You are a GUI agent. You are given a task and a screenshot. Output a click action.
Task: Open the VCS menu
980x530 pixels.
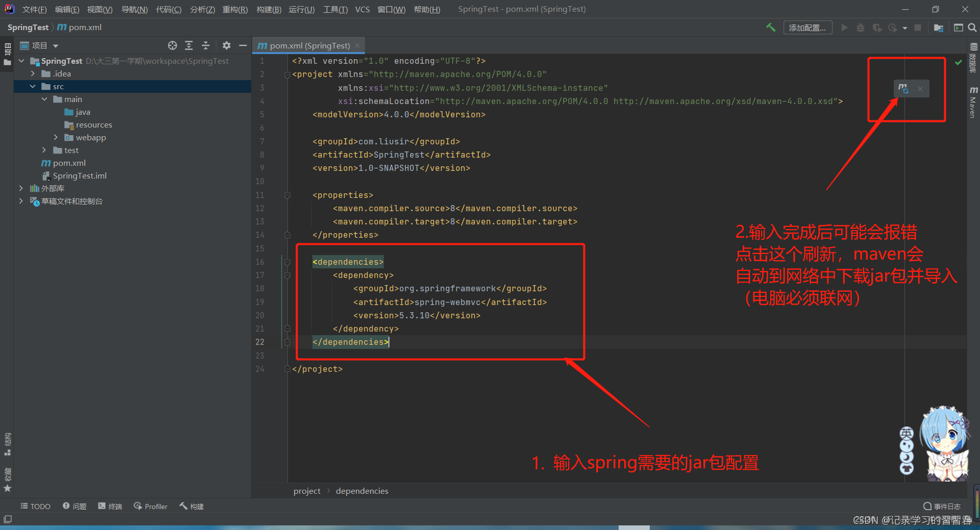[362, 9]
